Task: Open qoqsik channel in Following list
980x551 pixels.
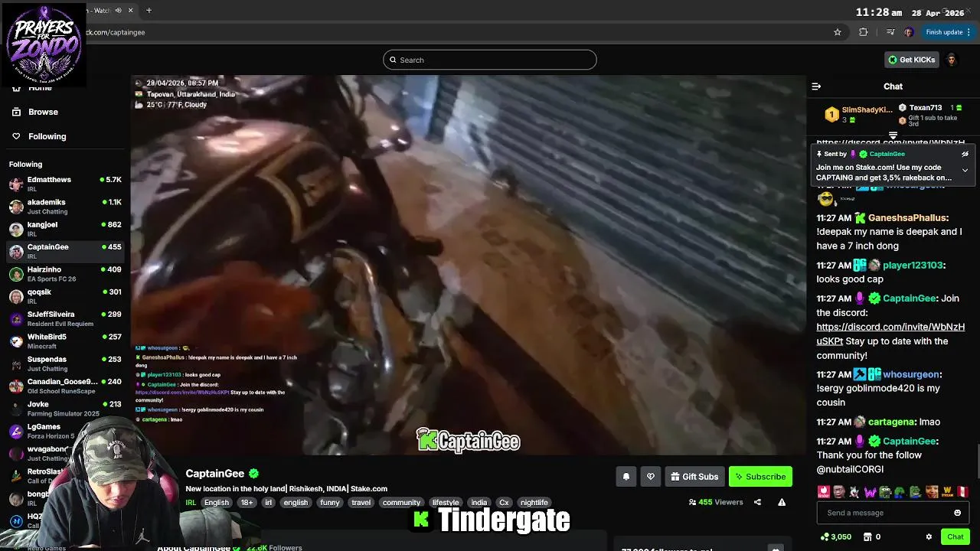Action: pyautogui.click(x=65, y=296)
